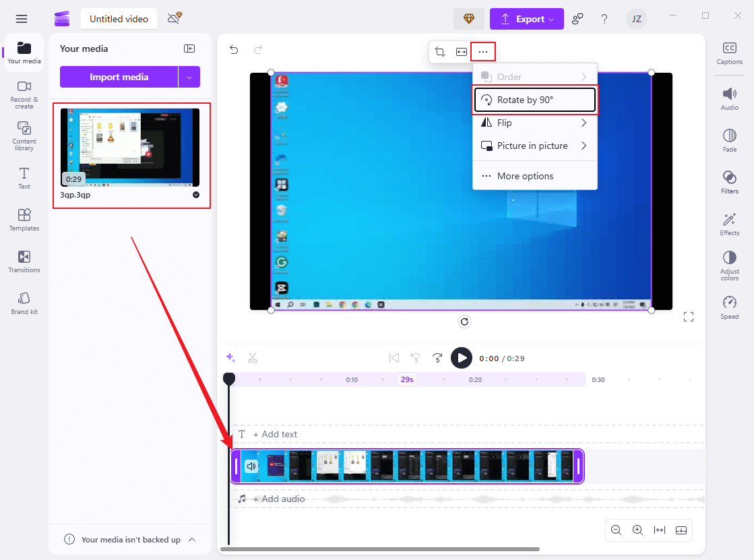Open the Brand kit tab
This screenshot has height=560, width=754.
coord(24,303)
